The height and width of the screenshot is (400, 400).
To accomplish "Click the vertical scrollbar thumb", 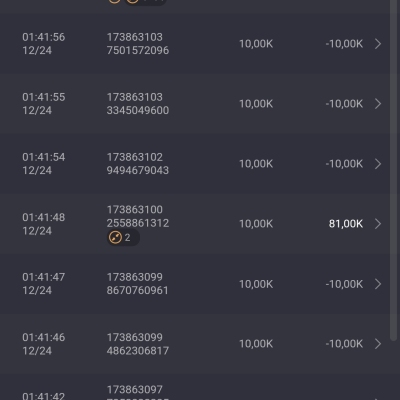I will [393, 170].
